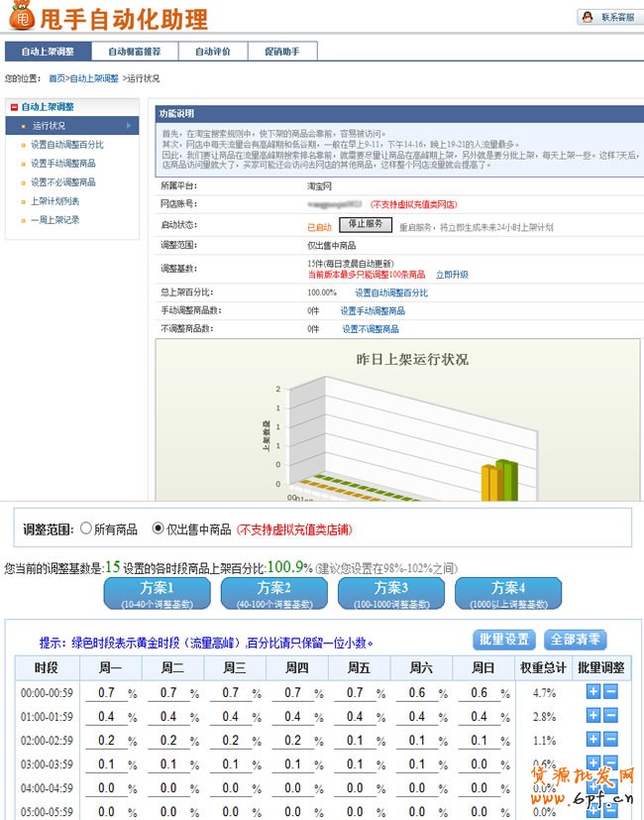Click the QQ penguin contact service icon

(x=588, y=18)
